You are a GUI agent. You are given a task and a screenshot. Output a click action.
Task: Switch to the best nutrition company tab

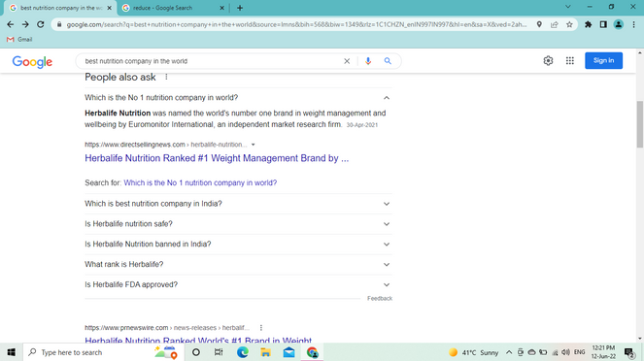[60, 8]
